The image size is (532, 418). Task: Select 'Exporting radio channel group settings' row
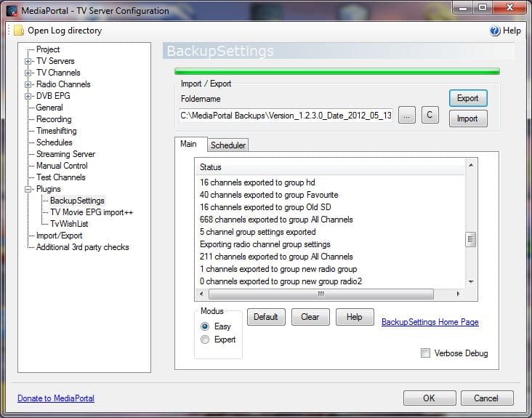pyautogui.click(x=265, y=244)
